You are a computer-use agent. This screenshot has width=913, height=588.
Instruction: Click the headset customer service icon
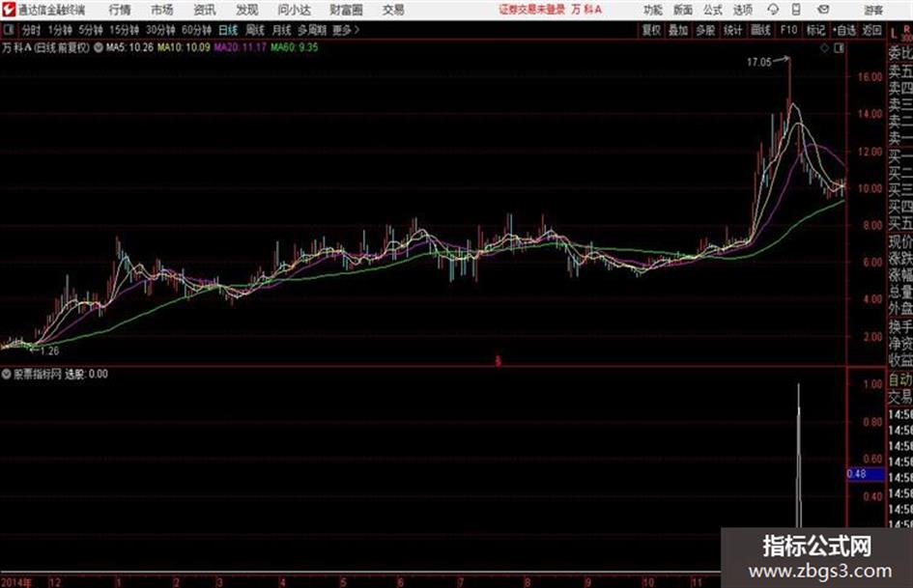(773, 10)
